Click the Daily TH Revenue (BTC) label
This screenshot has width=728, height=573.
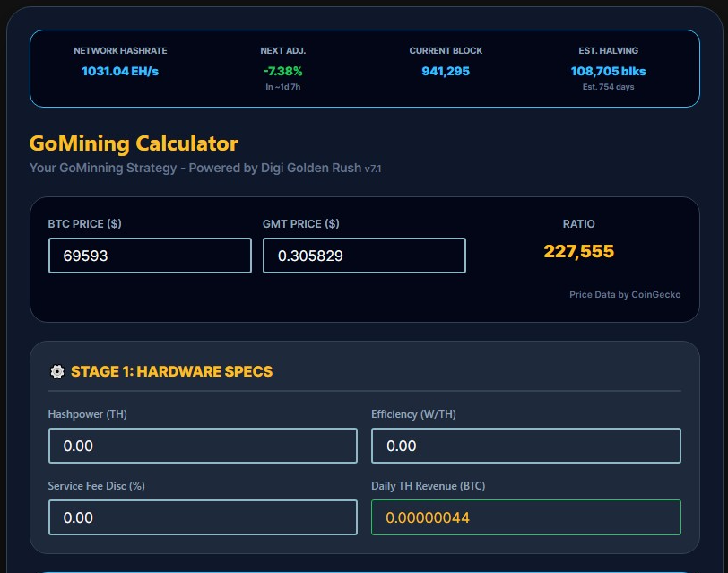click(428, 486)
